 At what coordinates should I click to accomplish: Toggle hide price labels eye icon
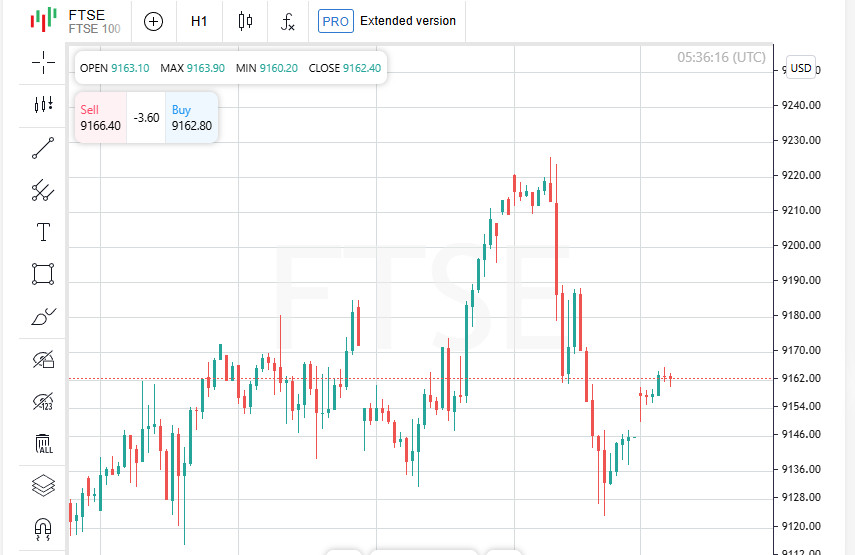[x=43, y=402]
